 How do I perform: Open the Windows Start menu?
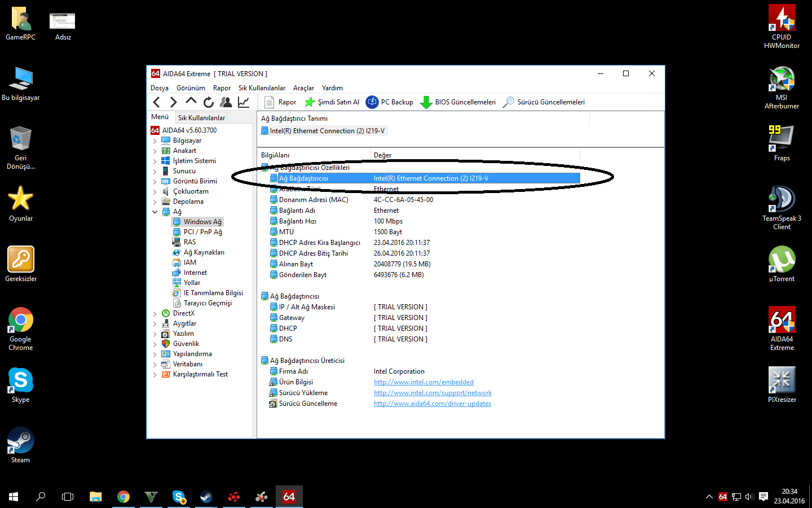[x=14, y=497]
